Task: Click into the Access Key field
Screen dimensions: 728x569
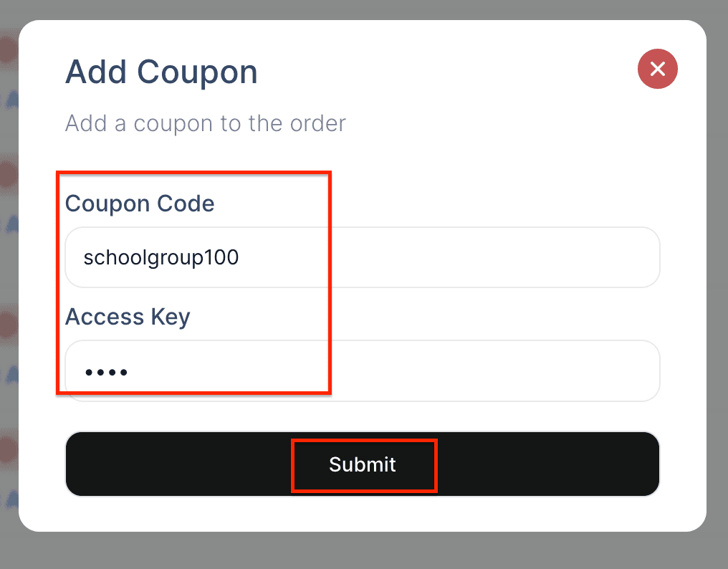Action: (362, 370)
